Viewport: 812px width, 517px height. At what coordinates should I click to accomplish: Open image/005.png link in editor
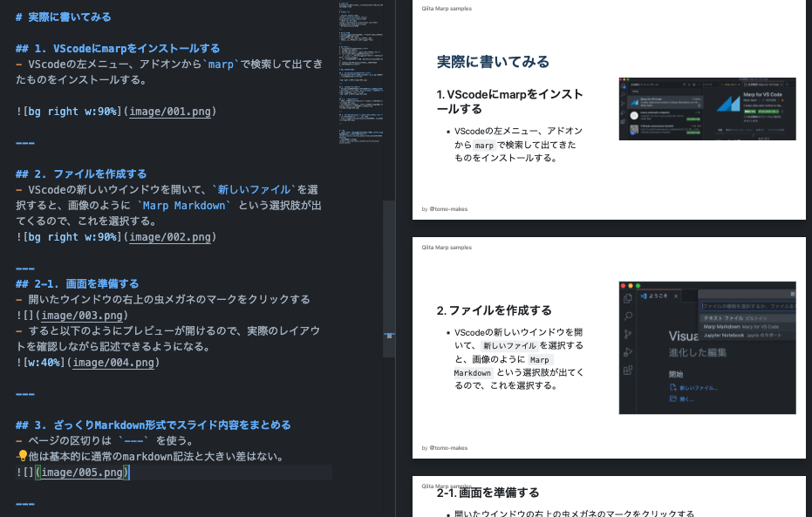82,472
